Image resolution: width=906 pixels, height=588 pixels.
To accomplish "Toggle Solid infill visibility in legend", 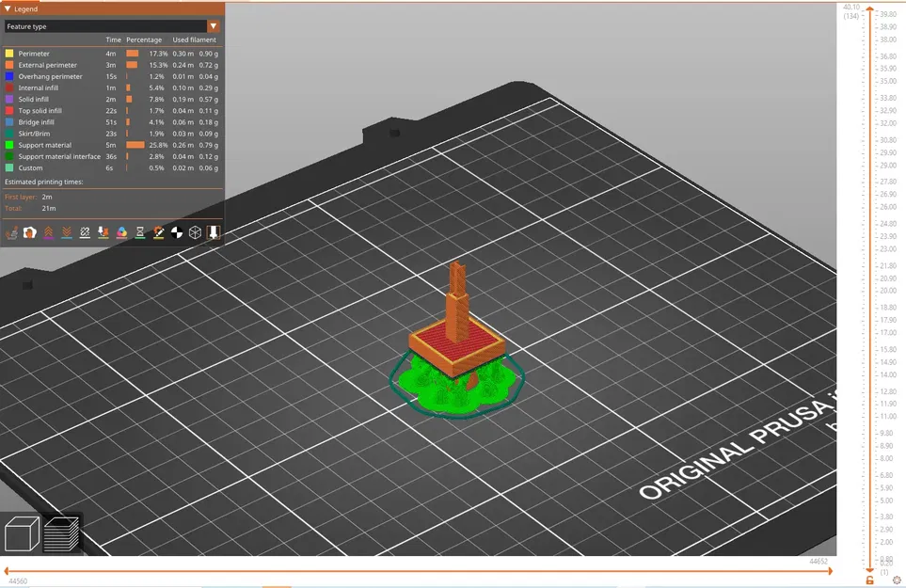I will coord(112,100).
